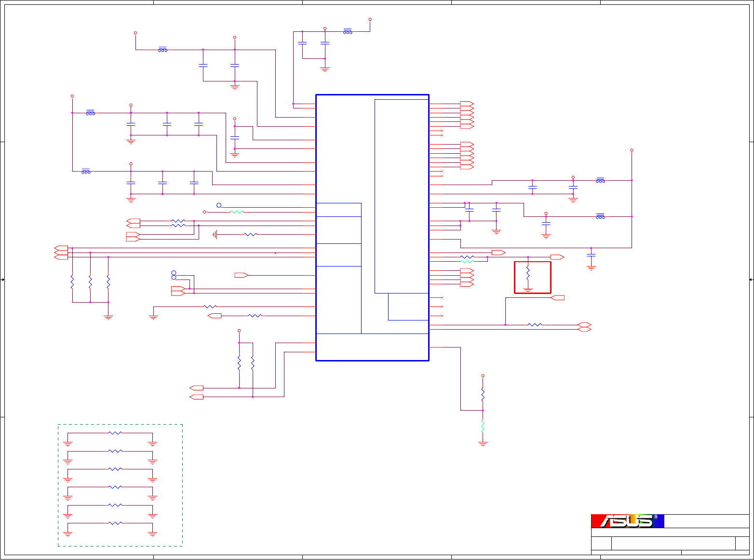The height and width of the screenshot is (560, 754).
Task: Select the upper of two stacked blue test circles
Action: (x=174, y=273)
